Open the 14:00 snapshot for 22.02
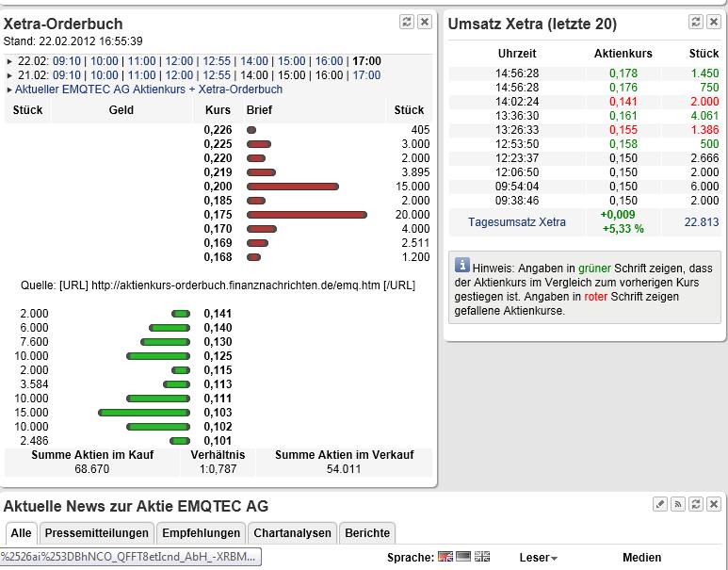The width and height of the screenshot is (728, 570). (254, 61)
